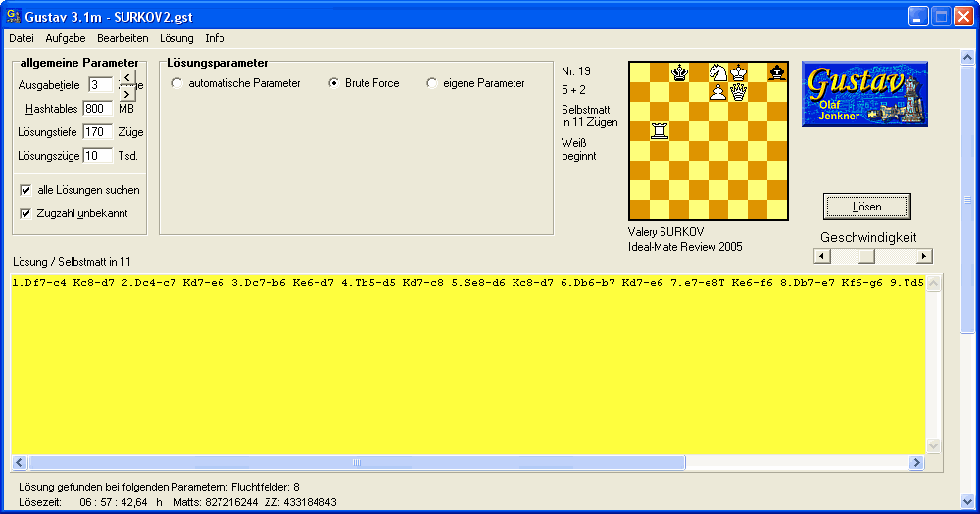Click the white pawn on e7
The height and width of the screenshot is (514, 980).
point(718,92)
